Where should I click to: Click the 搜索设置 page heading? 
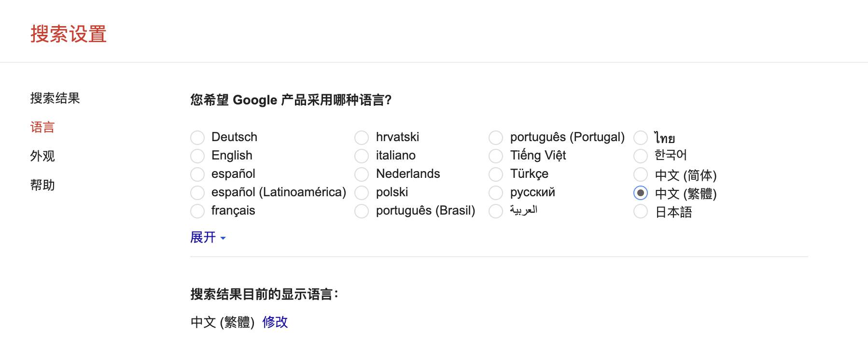coord(69,34)
